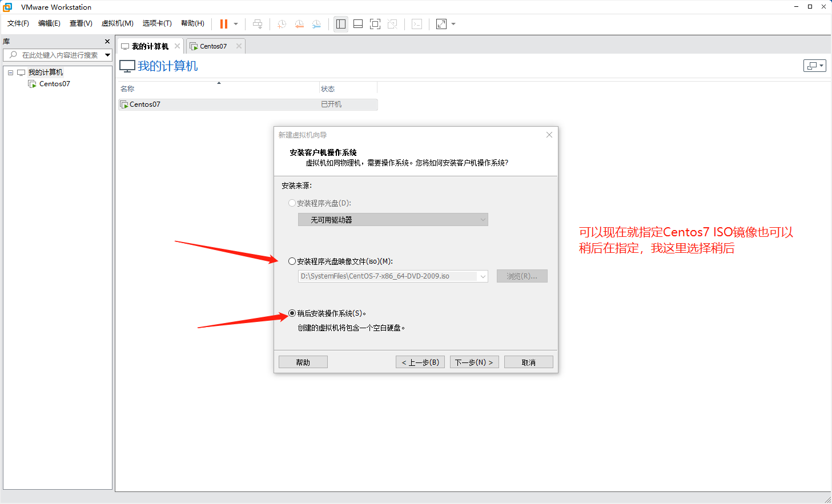
Task: Select the 安装程序光盘(D) radio button
Action: (x=292, y=203)
